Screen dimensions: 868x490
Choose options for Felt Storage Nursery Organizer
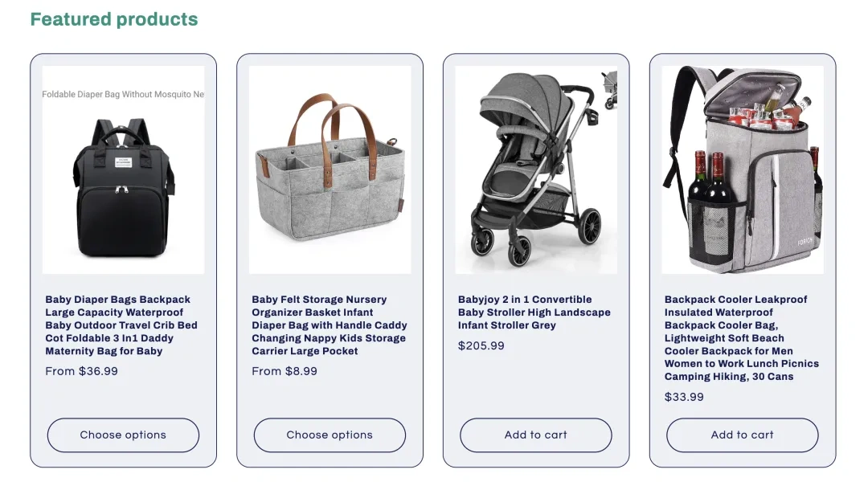pos(330,435)
